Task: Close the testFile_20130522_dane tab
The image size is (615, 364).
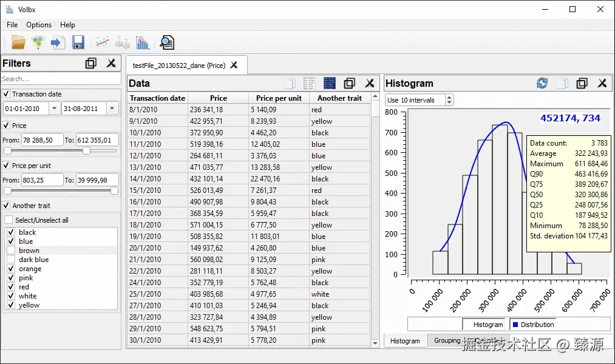Action: coord(234,65)
